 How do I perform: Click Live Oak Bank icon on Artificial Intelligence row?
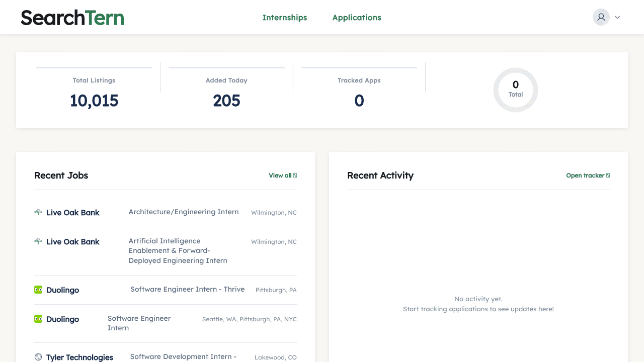(38, 241)
